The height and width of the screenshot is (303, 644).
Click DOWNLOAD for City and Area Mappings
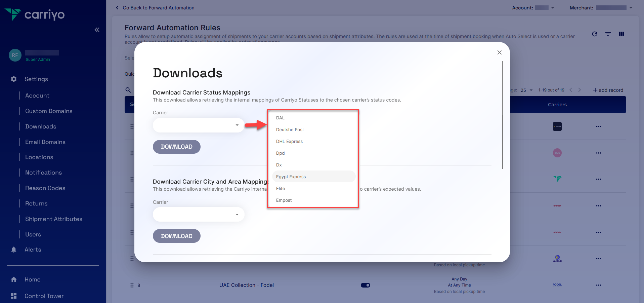(x=177, y=236)
